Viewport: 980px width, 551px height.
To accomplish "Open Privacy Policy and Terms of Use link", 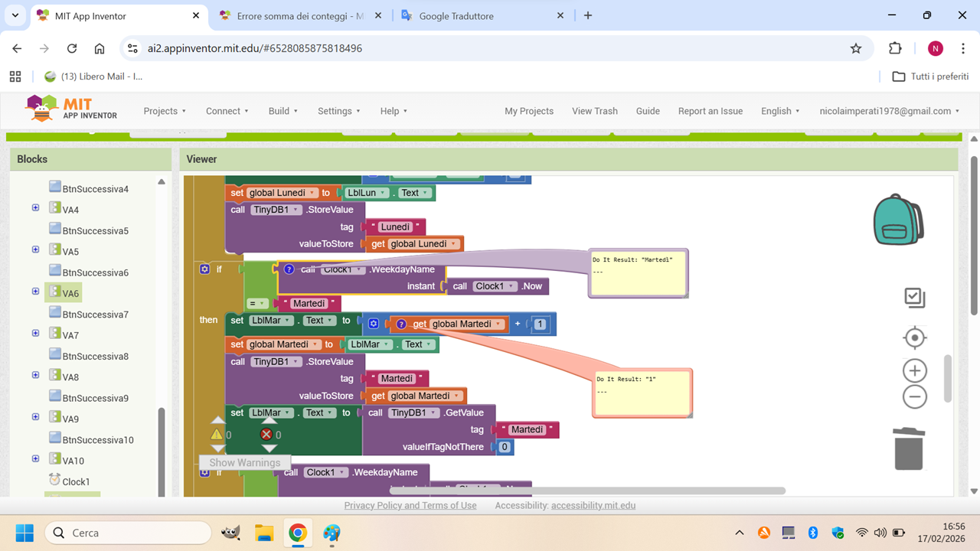I will (410, 505).
